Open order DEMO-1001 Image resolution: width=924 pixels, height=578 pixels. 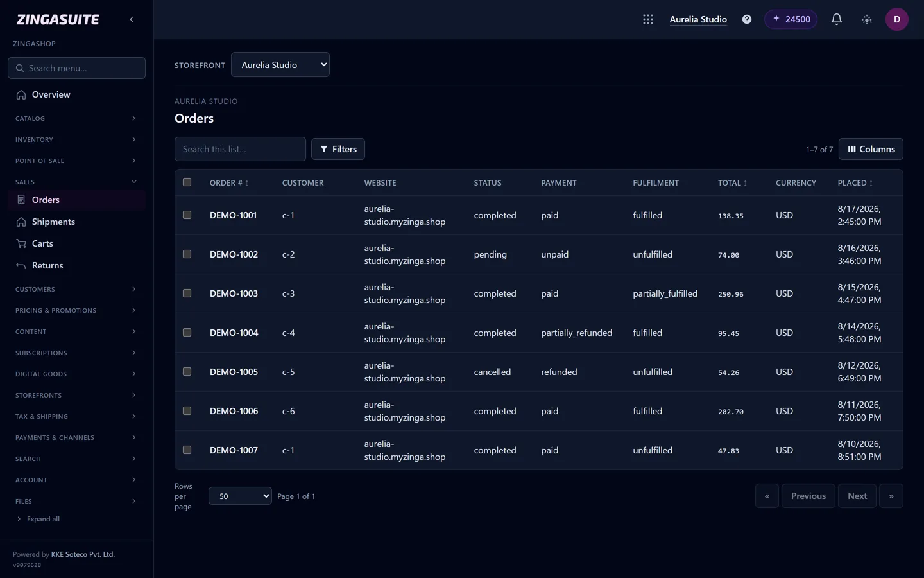[233, 215]
